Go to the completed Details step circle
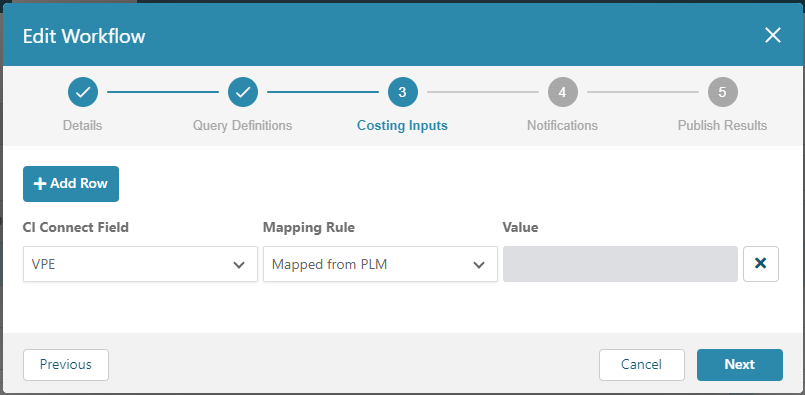The image size is (805, 395). [x=83, y=92]
